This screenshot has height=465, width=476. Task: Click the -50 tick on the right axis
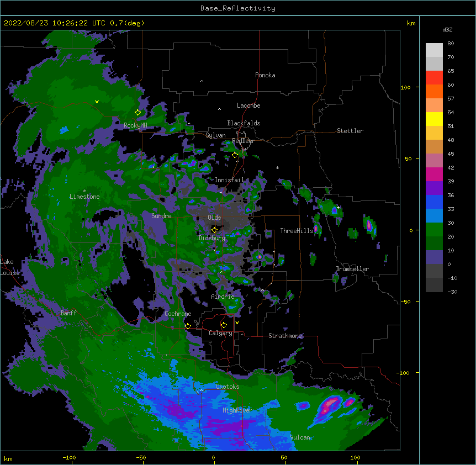(405, 302)
